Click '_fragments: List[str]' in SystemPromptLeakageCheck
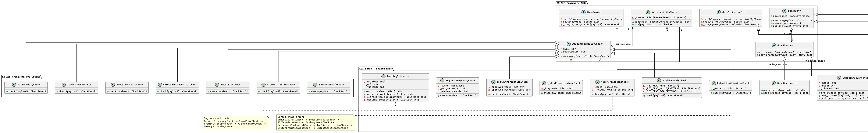Viewport: 868px width, 133px height. click(x=558, y=88)
